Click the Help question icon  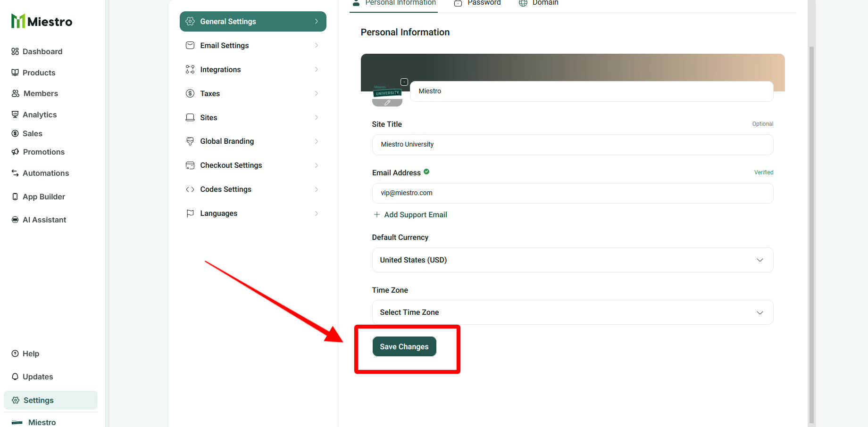[x=15, y=353]
